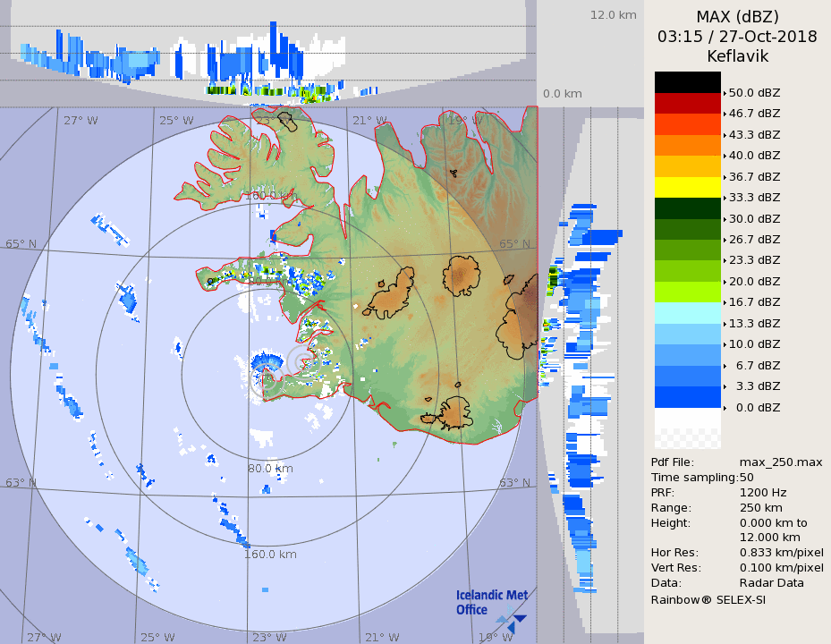Viewport: 831px width, 644px height.
Task: Click the 03:15 / 27-Oct-2018 timestamp
Action: pos(737,37)
